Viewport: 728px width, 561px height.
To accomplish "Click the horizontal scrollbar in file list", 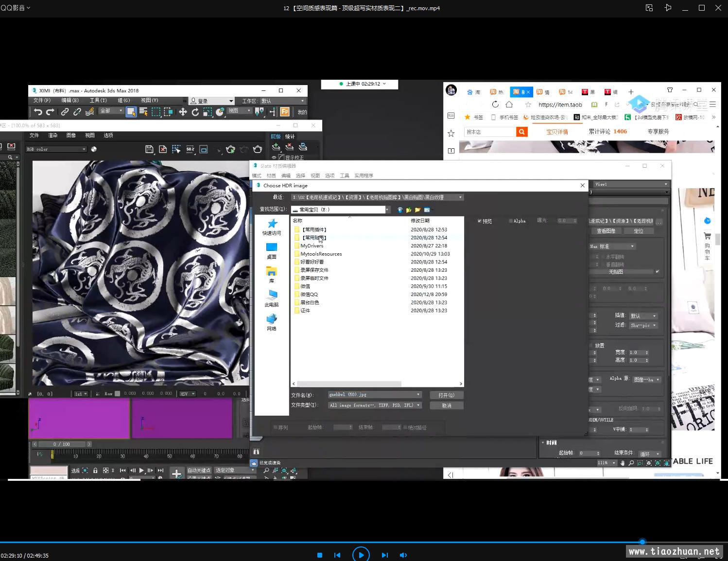I will tap(349, 384).
